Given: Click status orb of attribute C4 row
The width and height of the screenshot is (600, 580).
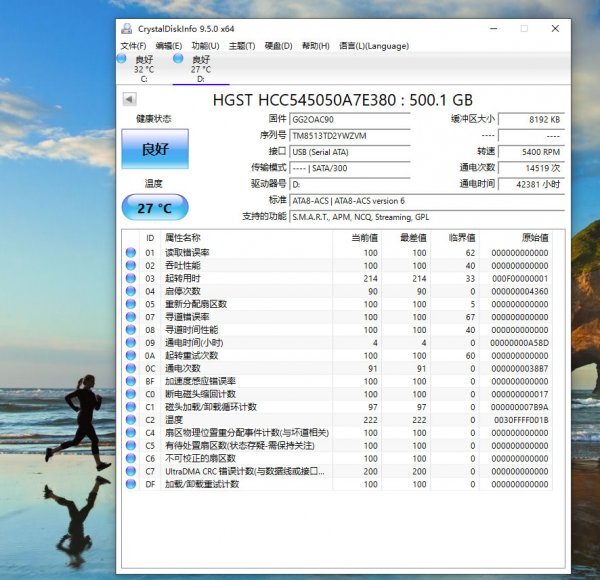Looking at the screenshot, I should [x=131, y=433].
